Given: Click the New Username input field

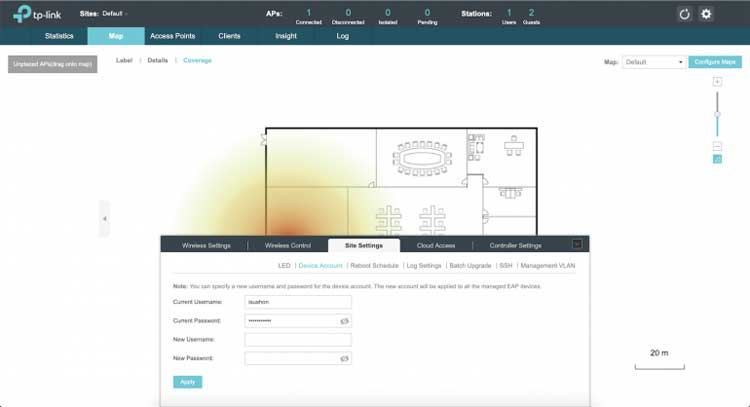Looking at the screenshot, I should 297,339.
